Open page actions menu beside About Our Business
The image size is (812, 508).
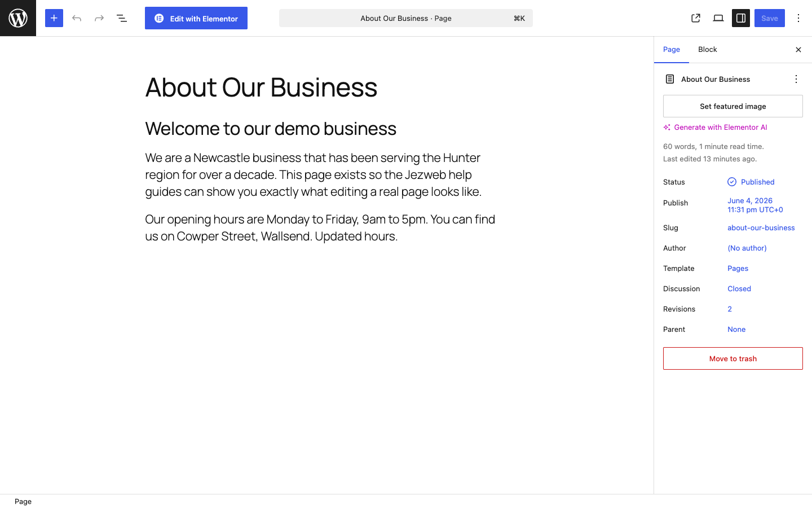pos(796,79)
